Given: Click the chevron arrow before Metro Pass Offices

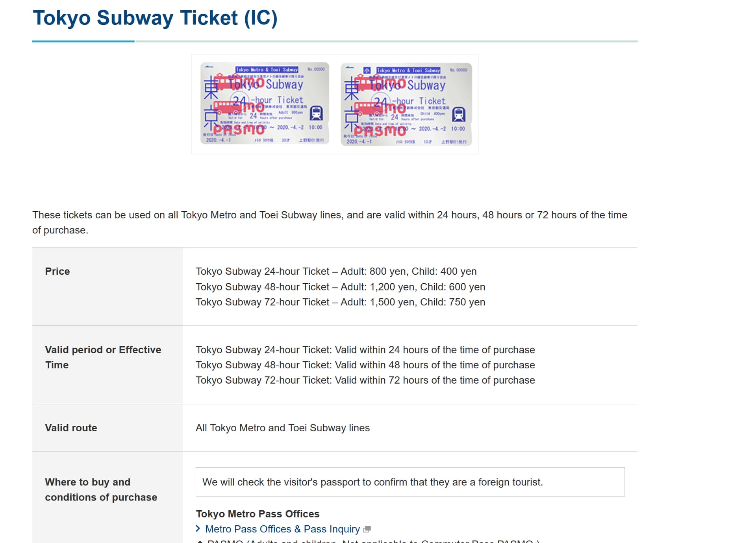Looking at the screenshot, I should coord(198,528).
